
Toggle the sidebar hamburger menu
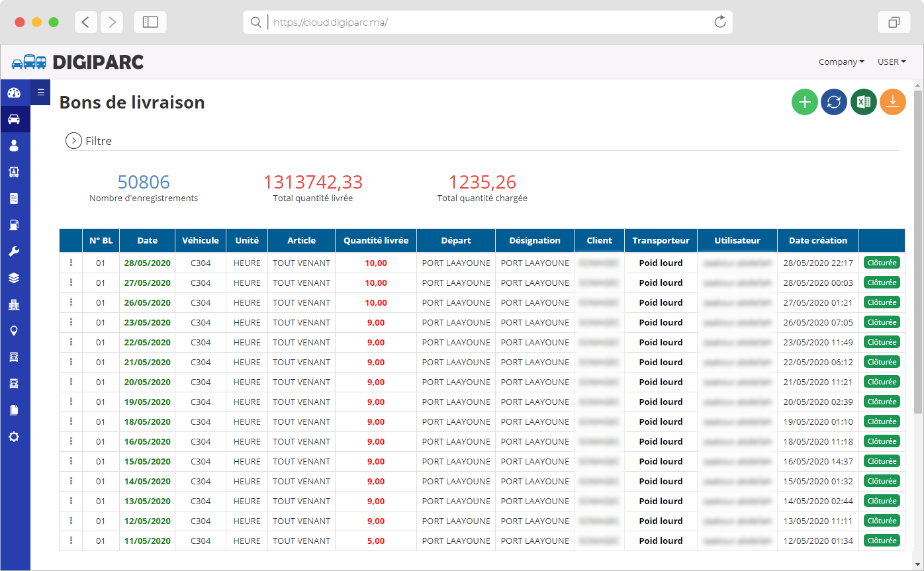point(40,93)
